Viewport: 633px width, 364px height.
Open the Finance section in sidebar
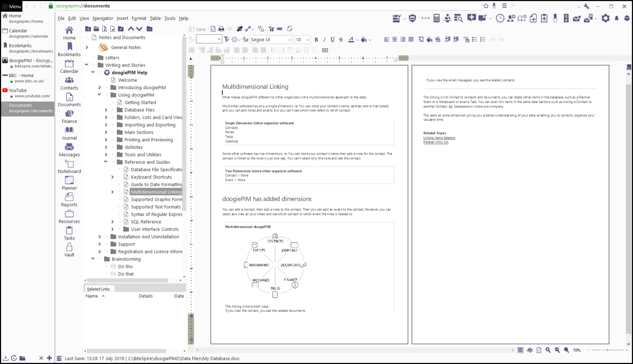pyautogui.click(x=69, y=117)
